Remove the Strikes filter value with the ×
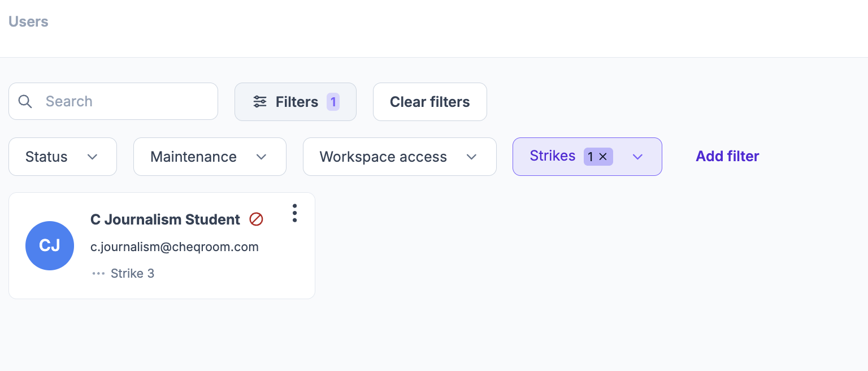868x371 pixels. [x=603, y=157]
